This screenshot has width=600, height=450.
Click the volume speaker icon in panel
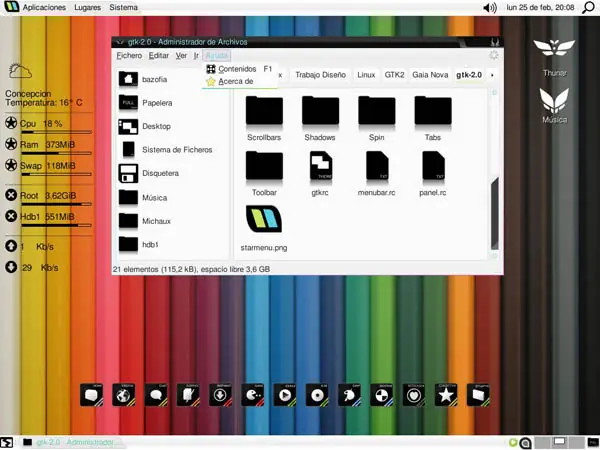coord(489,7)
